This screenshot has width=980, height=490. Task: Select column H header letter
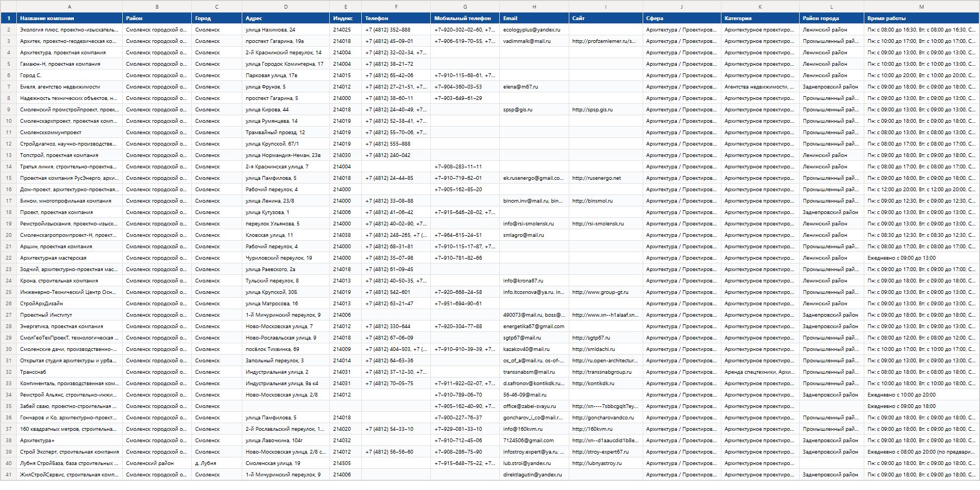534,7
